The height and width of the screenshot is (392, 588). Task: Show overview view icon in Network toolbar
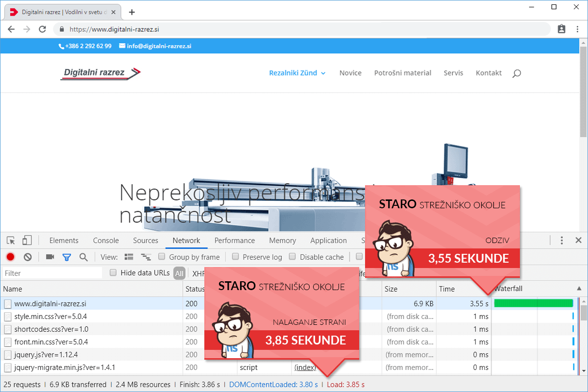(146, 257)
